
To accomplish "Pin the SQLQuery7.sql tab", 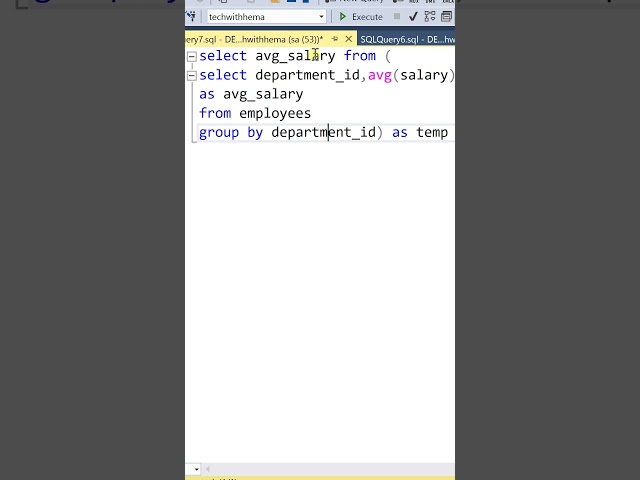I will 335,39.
